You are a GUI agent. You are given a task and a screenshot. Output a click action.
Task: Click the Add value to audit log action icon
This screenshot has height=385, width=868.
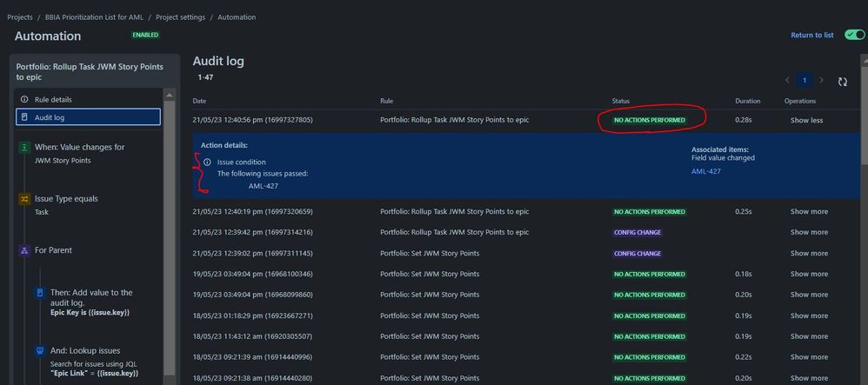tap(40, 293)
